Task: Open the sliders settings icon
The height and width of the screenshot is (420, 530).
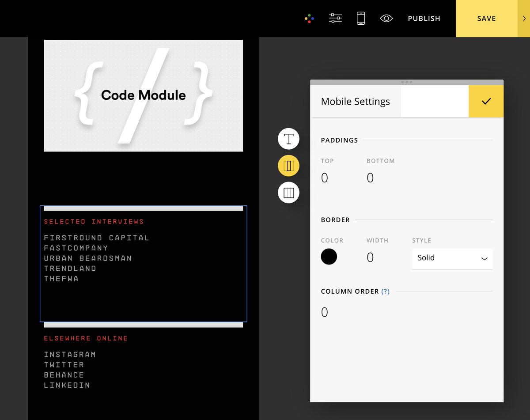Action: coord(335,19)
